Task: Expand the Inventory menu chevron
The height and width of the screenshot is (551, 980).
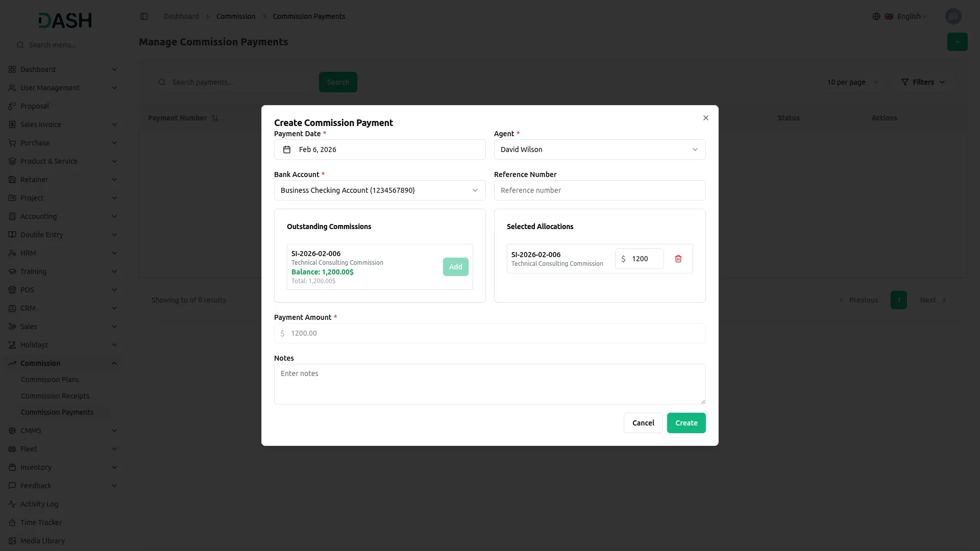Action: tap(114, 467)
